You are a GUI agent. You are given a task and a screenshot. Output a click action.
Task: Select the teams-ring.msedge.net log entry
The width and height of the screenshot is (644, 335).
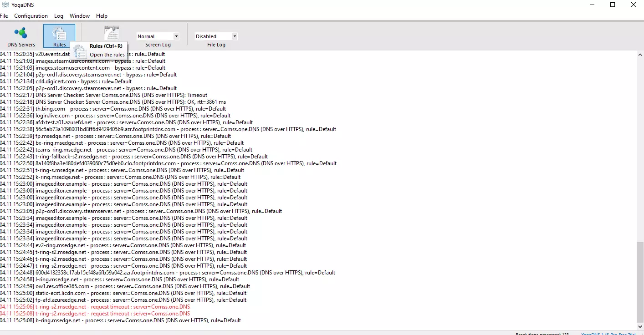click(126, 150)
